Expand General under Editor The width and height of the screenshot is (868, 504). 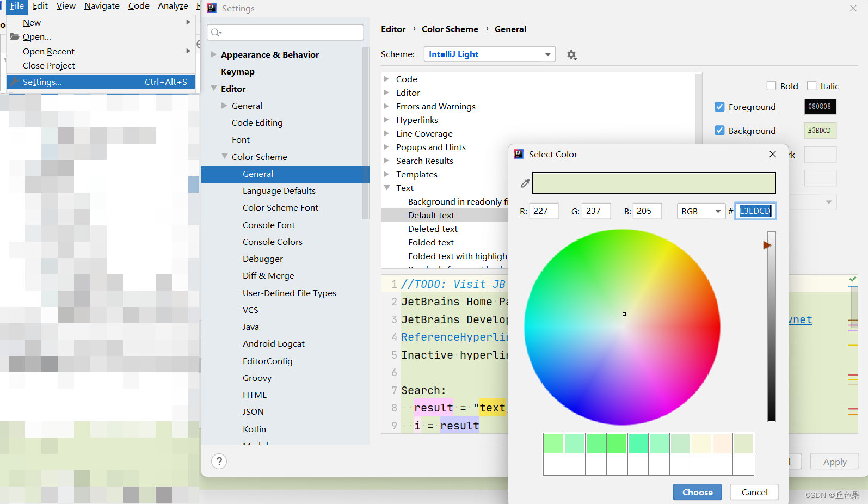pyautogui.click(x=224, y=106)
